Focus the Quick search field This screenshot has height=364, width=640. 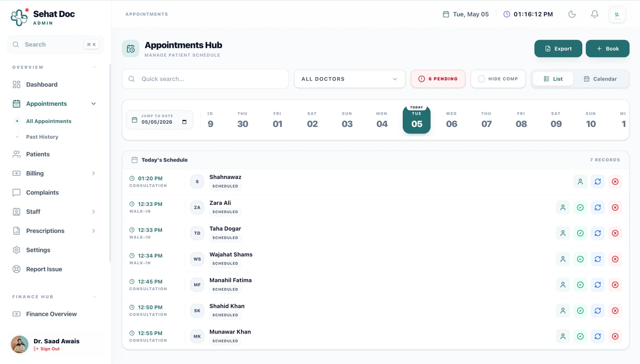click(205, 79)
